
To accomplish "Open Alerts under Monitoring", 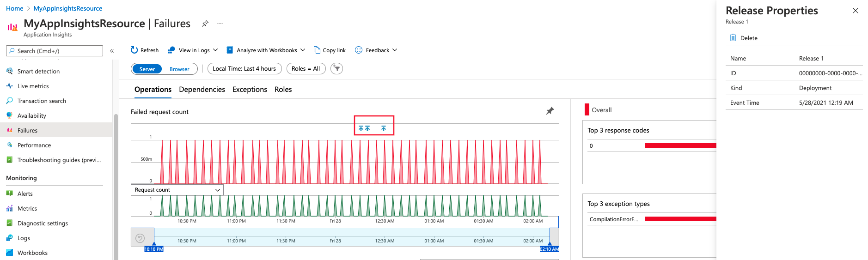I will (x=56, y=193).
